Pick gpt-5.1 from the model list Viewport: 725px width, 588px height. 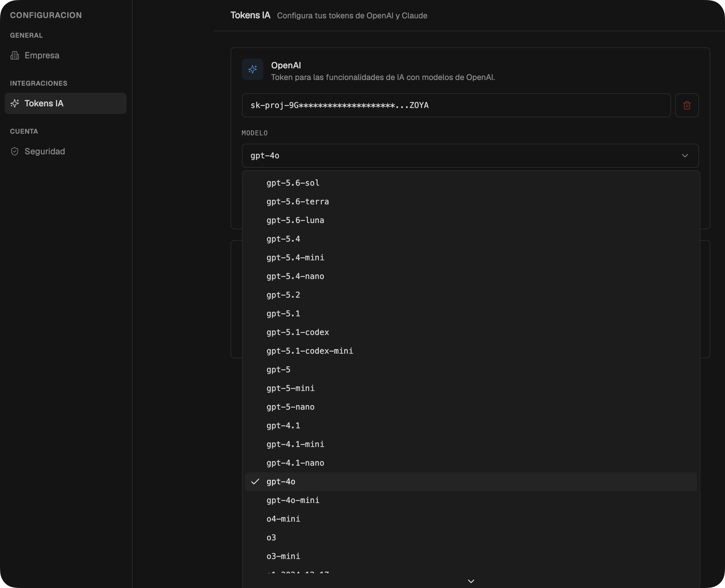tap(471, 313)
